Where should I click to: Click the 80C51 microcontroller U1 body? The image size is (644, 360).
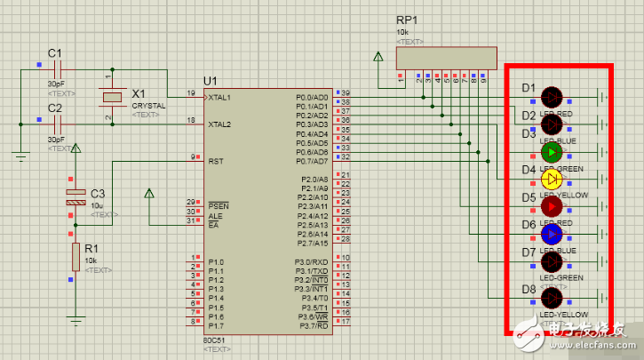point(266,213)
